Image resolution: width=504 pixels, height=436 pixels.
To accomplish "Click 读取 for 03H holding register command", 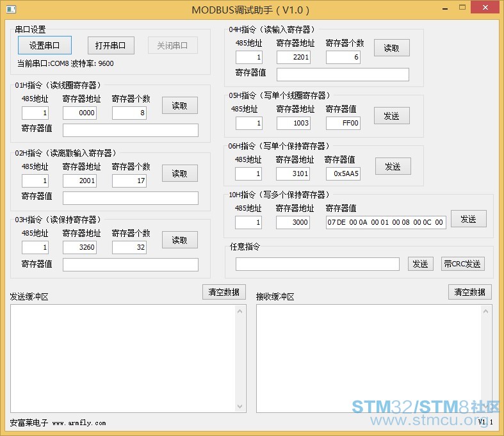I will (180, 239).
